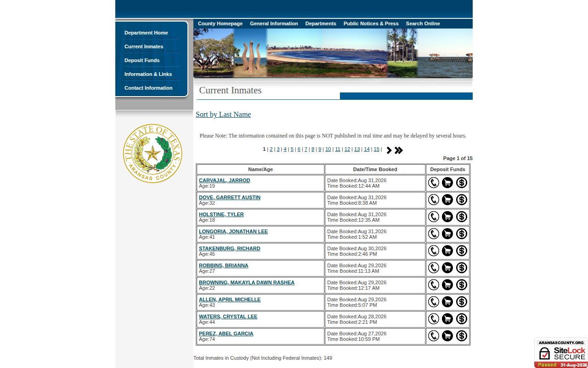Open inmate STAKENBURG, RICHARD details
The image size is (588, 368).
click(x=229, y=248)
